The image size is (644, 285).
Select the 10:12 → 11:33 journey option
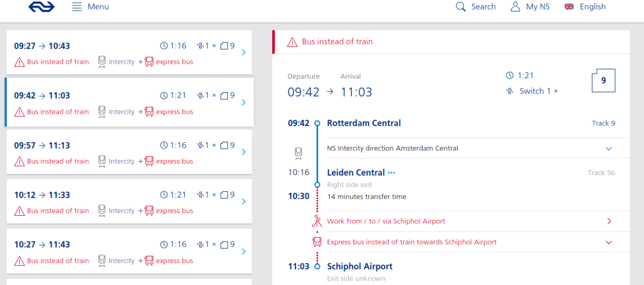tap(129, 202)
